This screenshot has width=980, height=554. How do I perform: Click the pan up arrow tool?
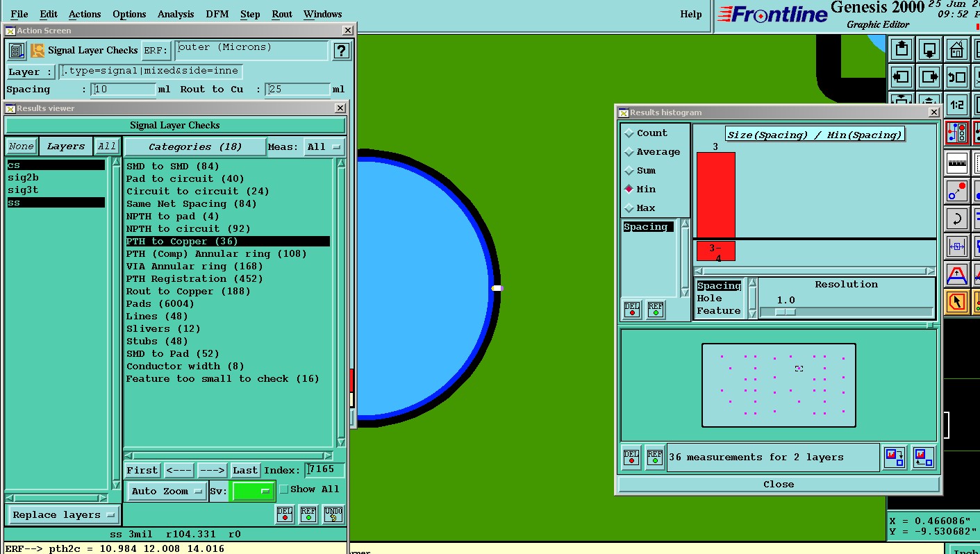coord(902,49)
